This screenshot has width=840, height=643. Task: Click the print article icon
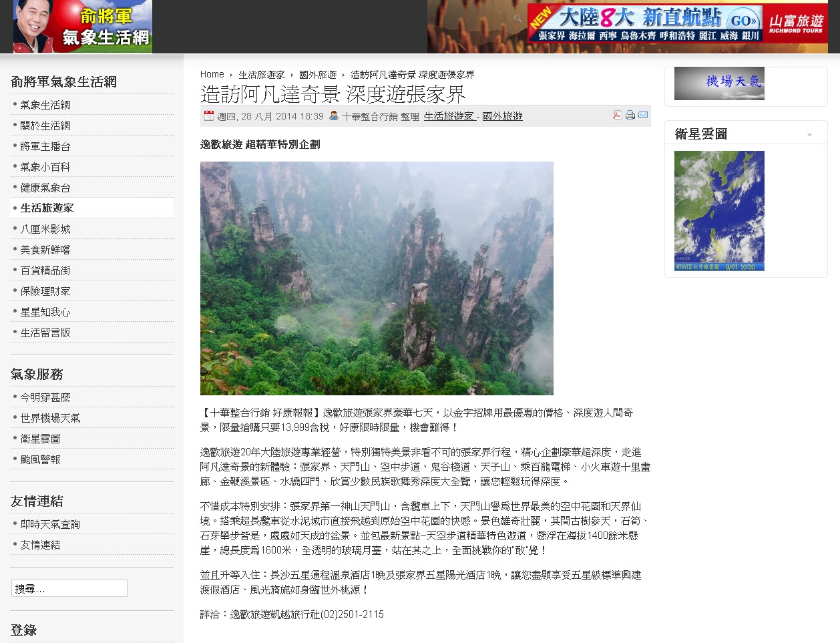pos(630,115)
